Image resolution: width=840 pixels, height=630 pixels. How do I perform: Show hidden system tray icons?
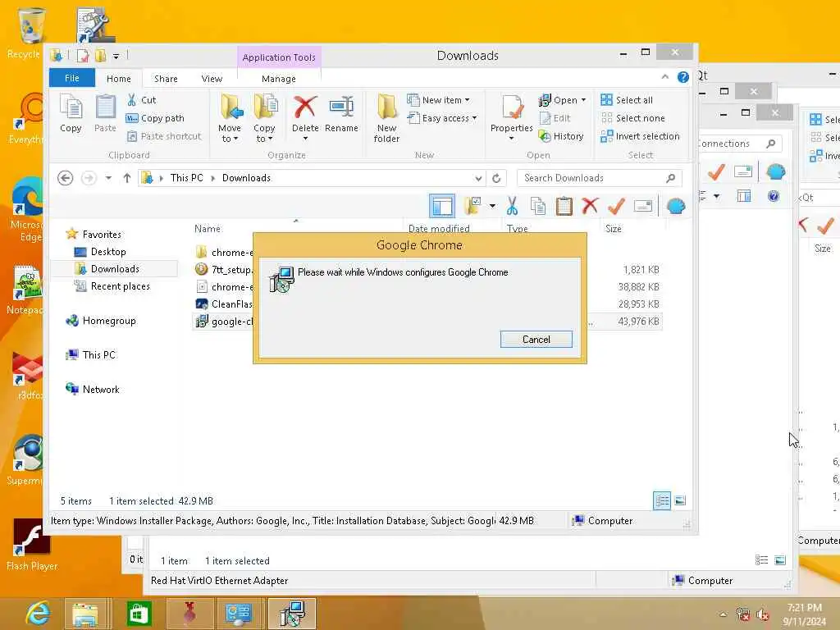click(x=723, y=614)
